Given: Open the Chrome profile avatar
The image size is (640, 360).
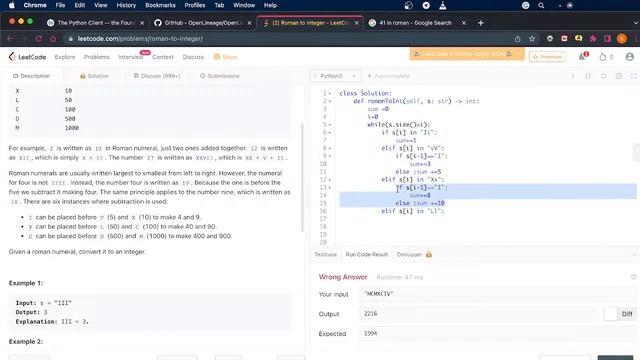Looking at the screenshot, I should tap(622, 39).
